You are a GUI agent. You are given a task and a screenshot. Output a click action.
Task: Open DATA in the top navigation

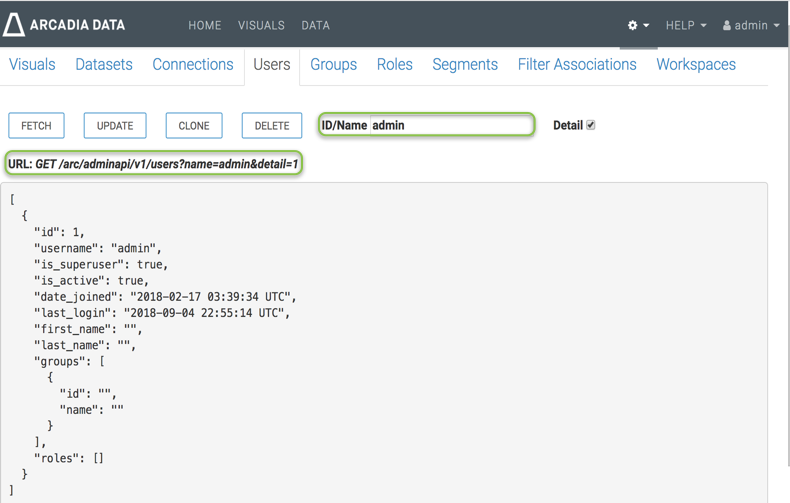pyautogui.click(x=316, y=25)
